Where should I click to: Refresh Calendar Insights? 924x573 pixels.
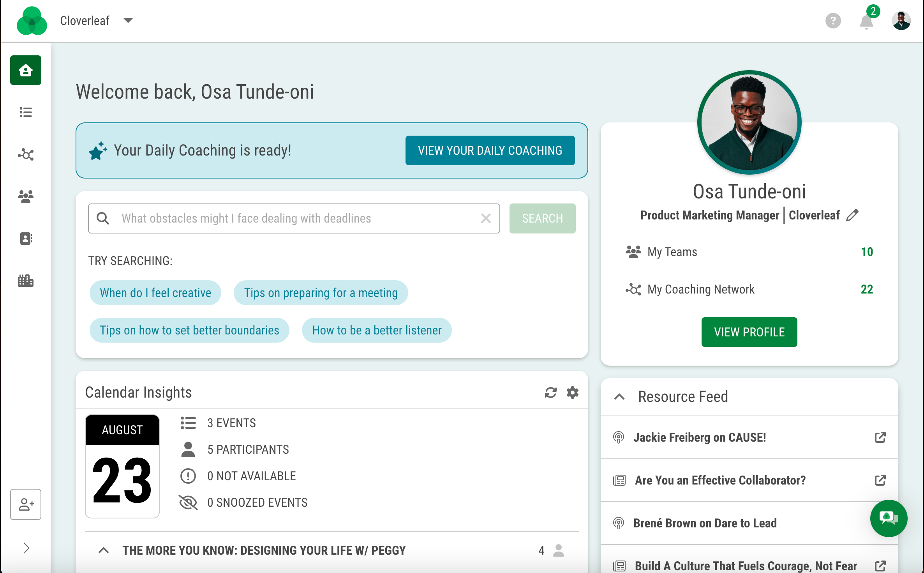click(550, 393)
